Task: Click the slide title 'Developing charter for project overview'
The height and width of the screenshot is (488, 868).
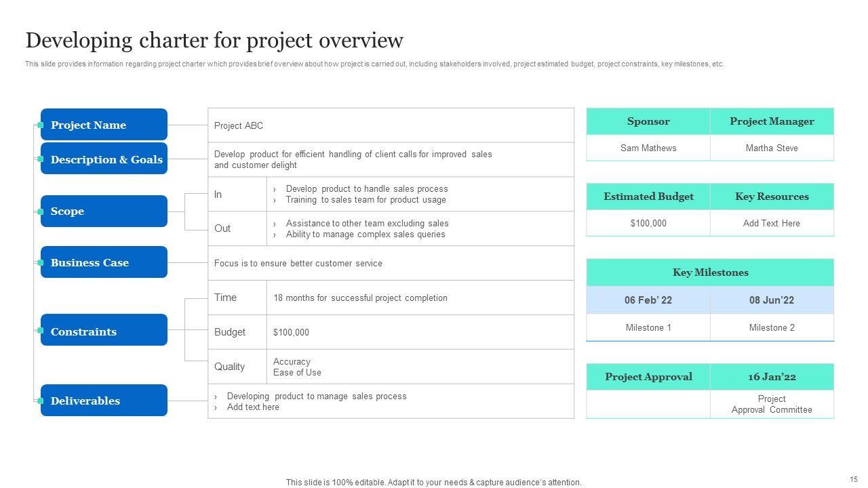Action: (x=214, y=41)
